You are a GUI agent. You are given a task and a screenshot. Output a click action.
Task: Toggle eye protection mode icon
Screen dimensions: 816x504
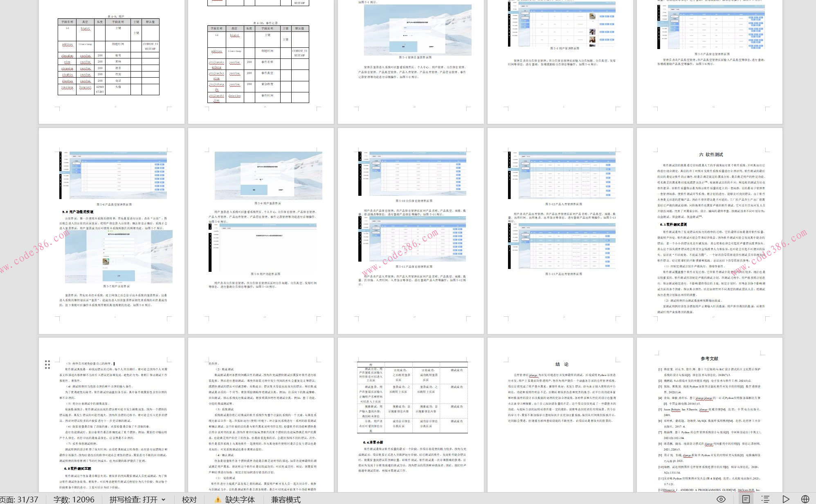pos(721,499)
